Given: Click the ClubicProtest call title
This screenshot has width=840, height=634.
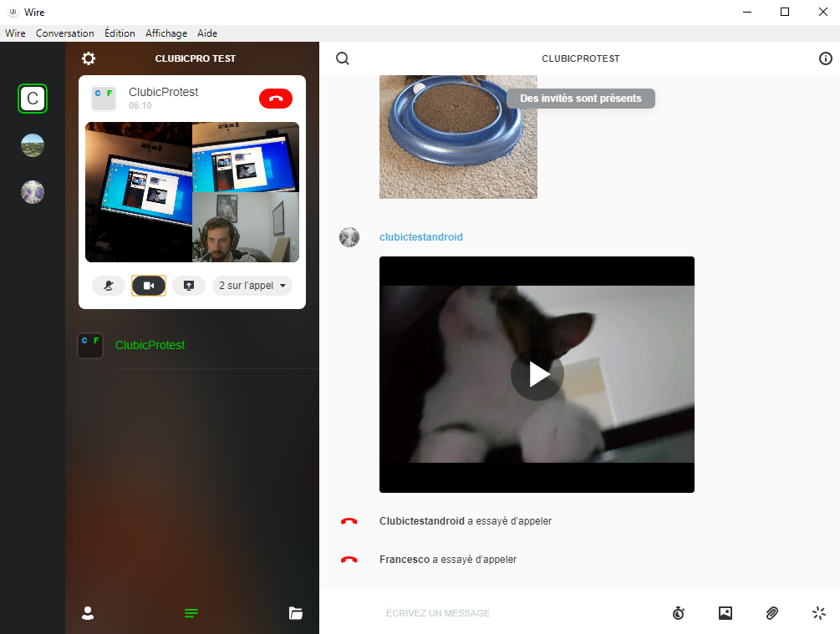Looking at the screenshot, I should [163, 92].
